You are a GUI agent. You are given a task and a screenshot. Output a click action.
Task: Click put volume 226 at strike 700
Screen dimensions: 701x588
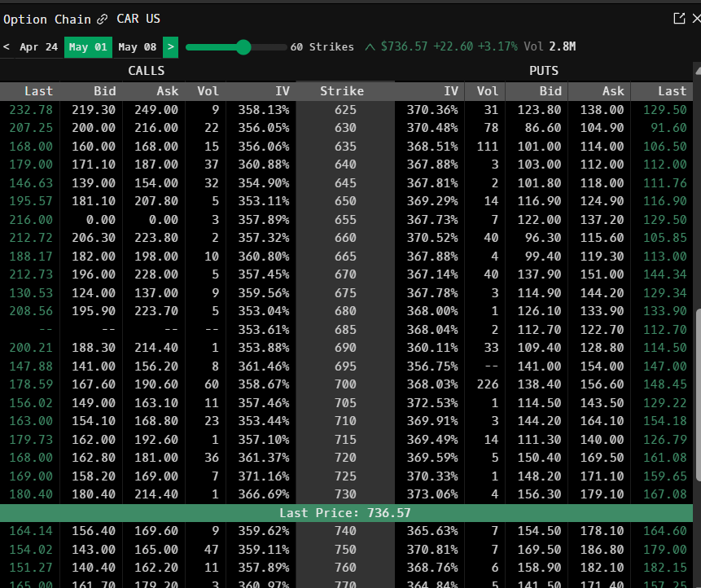(488, 384)
